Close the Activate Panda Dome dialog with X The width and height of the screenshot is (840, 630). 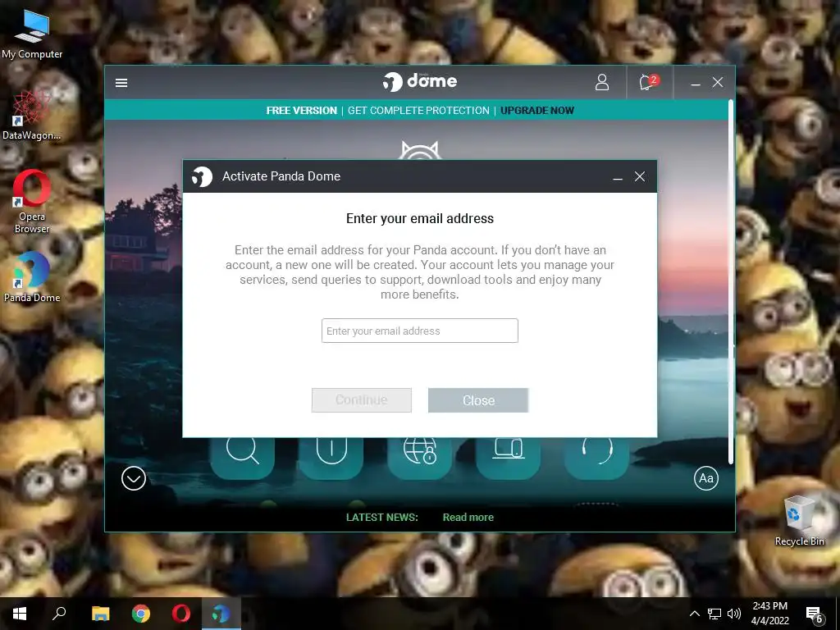[x=640, y=176]
